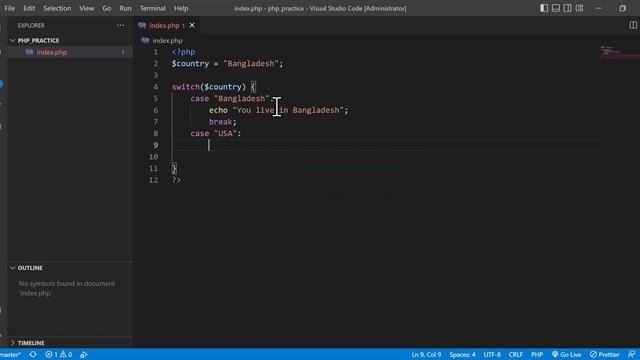Synchronize changes in status bar

[33, 354]
